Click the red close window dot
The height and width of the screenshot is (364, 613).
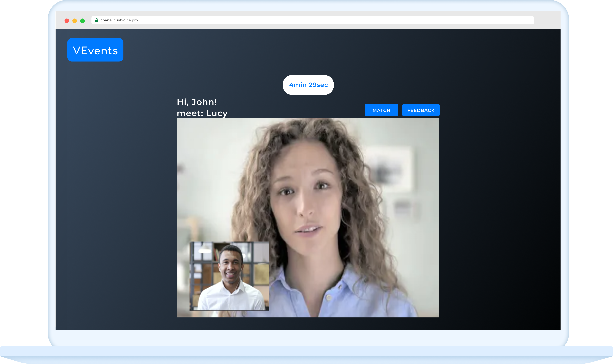(x=67, y=21)
